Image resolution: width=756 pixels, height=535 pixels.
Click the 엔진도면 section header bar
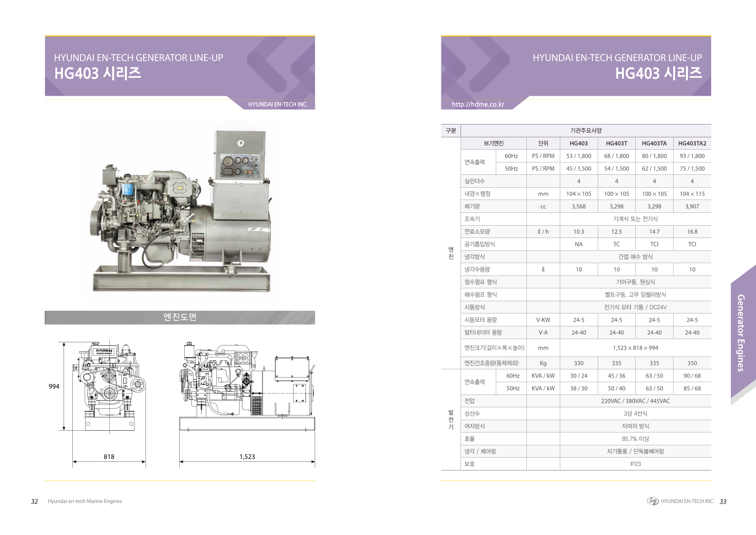(x=180, y=317)
